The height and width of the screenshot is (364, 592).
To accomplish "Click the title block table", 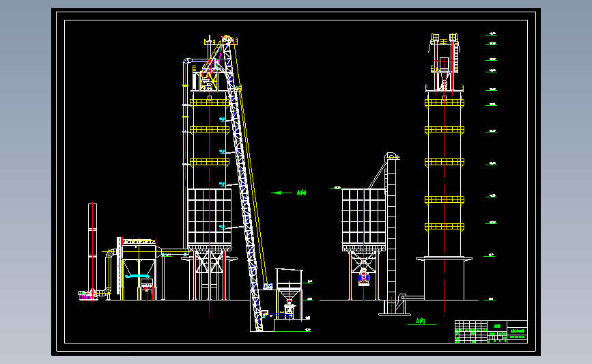I will (x=491, y=331).
